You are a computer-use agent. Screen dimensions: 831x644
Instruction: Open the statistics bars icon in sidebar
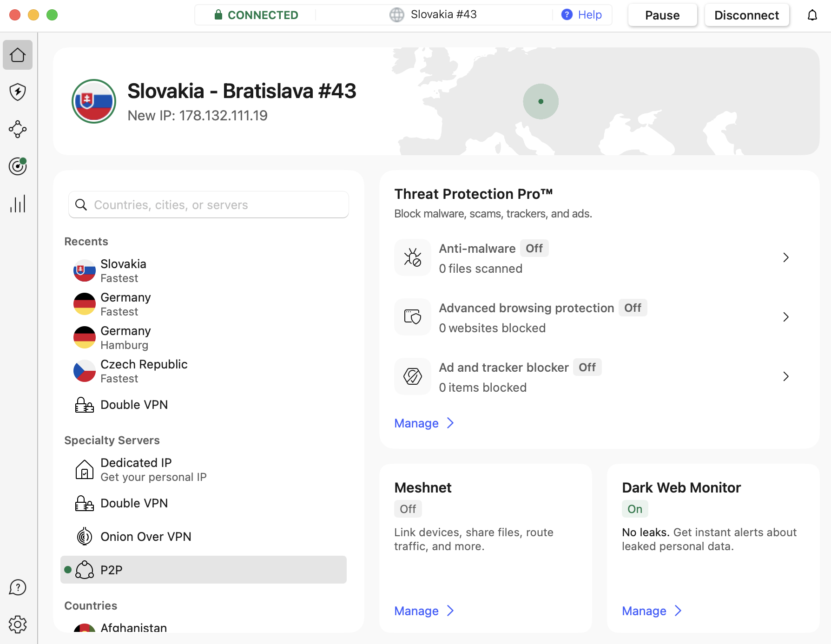[x=18, y=204]
